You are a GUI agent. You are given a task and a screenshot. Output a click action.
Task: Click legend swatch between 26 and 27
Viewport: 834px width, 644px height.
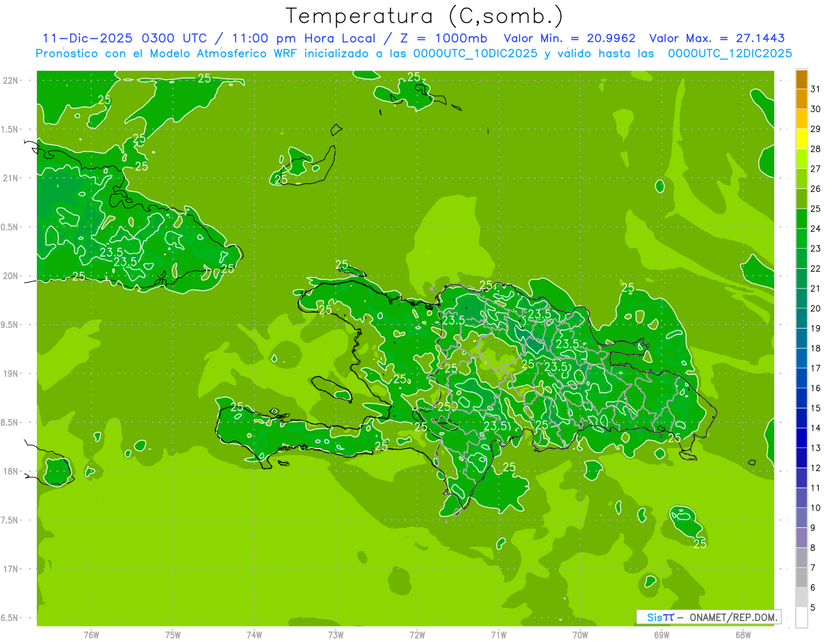pyautogui.click(x=801, y=179)
